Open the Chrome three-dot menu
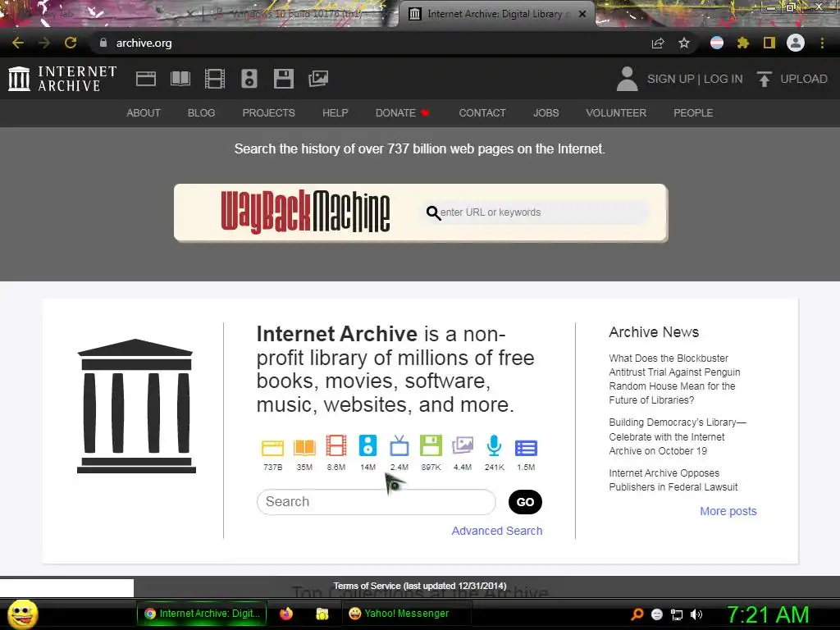This screenshot has height=630, width=840. tap(822, 43)
